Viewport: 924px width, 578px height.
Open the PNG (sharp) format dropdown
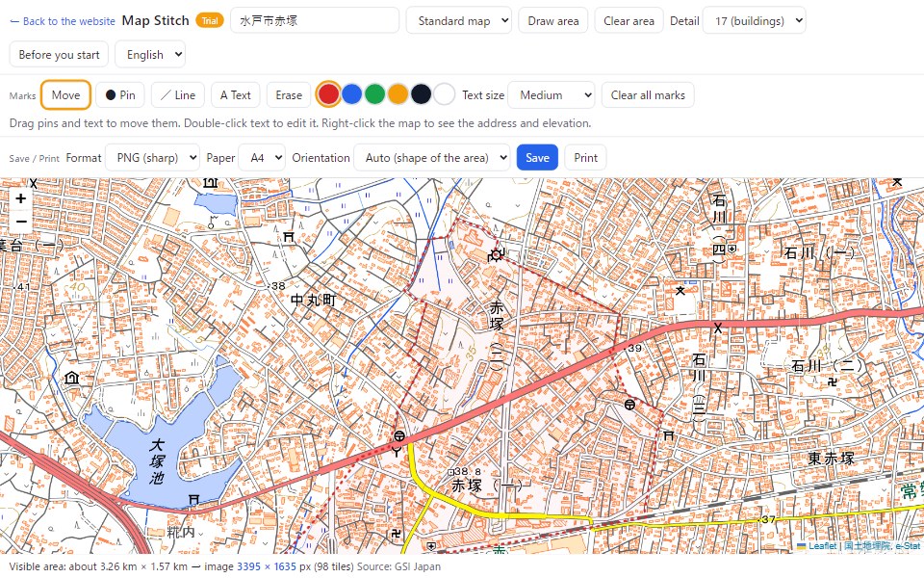(x=153, y=157)
